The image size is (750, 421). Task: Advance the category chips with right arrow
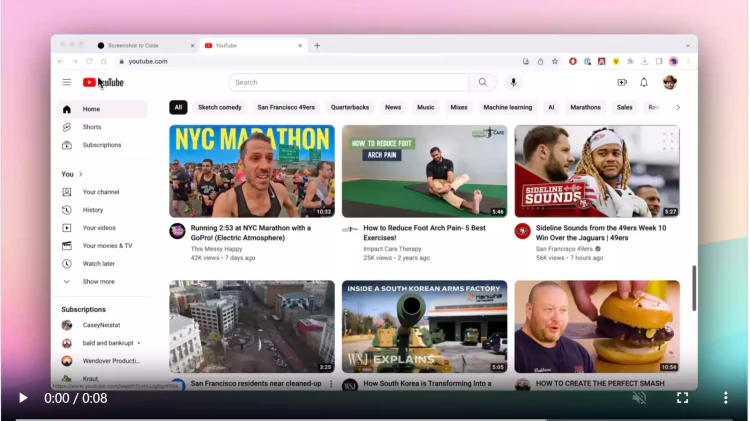tap(678, 108)
